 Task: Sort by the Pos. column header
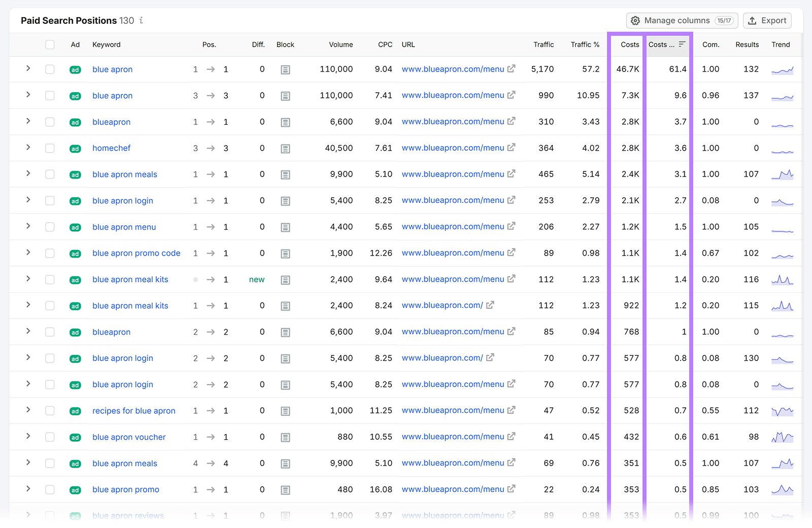[209, 45]
